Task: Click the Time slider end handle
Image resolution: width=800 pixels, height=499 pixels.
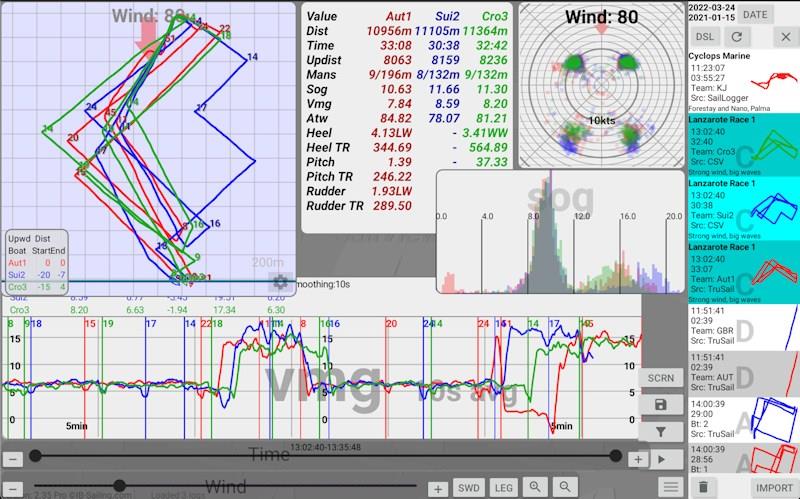Action: 616,455
